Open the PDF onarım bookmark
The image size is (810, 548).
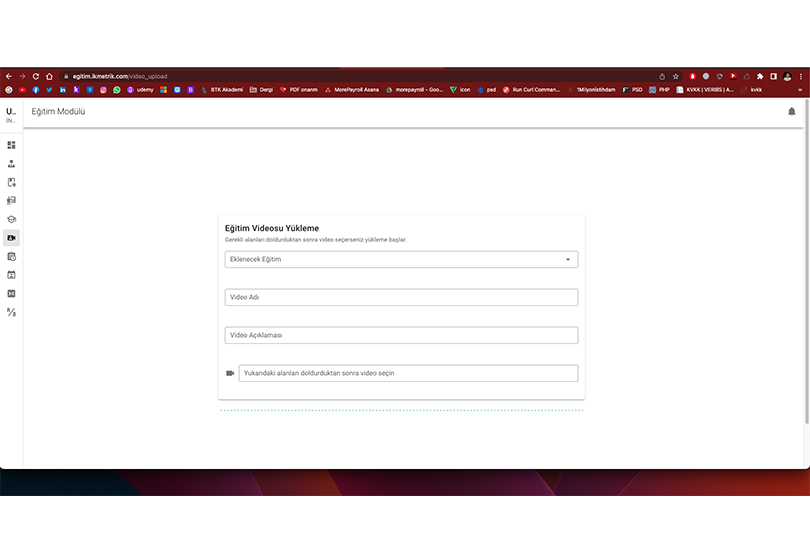pos(299,90)
